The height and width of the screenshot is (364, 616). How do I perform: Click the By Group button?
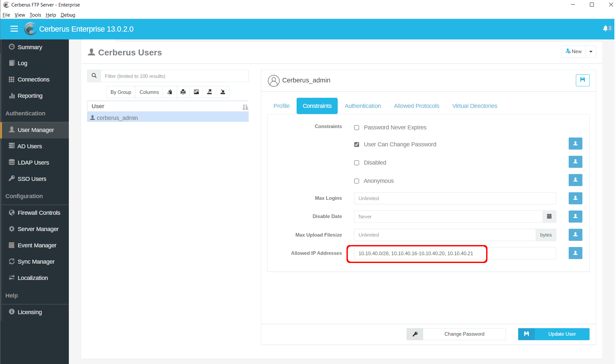pyautogui.click(x=121, y=92)
